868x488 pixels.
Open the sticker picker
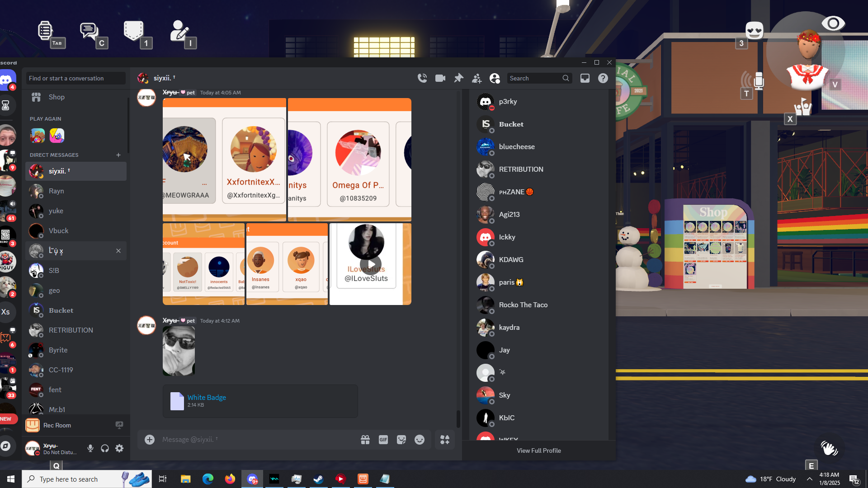(x=401, y=440)
